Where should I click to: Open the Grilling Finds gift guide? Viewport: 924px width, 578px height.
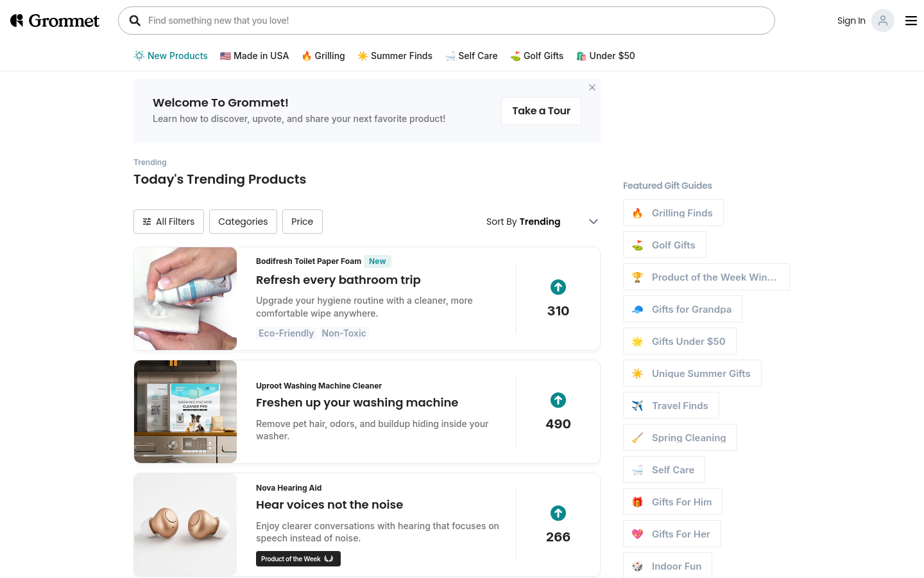point(673,213)
